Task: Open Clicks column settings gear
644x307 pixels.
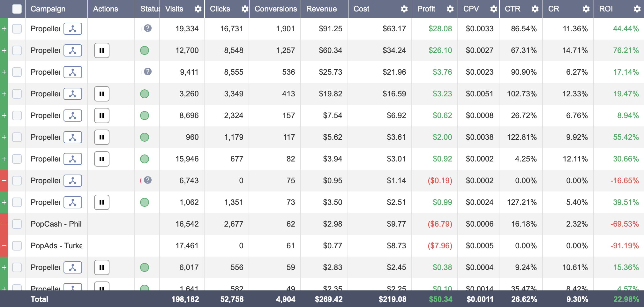Action: point(245,9)
